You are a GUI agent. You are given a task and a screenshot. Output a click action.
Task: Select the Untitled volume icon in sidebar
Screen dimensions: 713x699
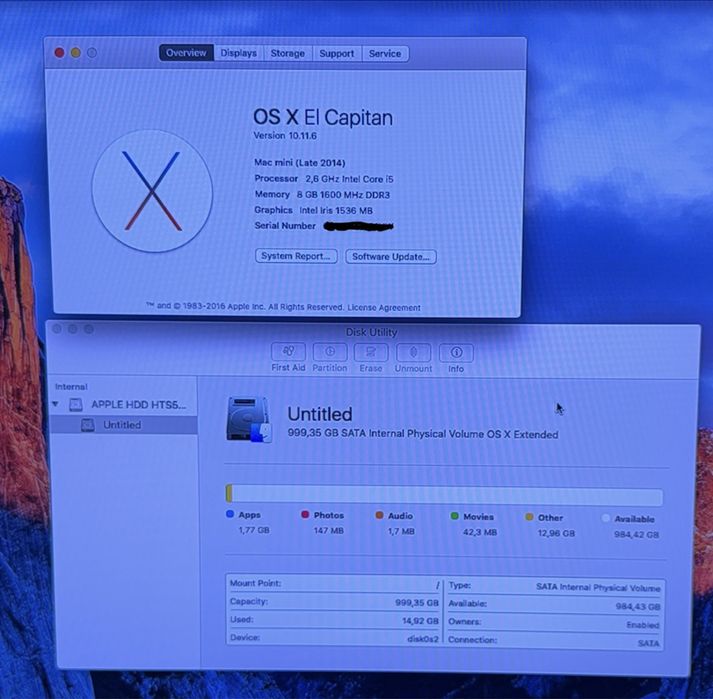[87, 425]
